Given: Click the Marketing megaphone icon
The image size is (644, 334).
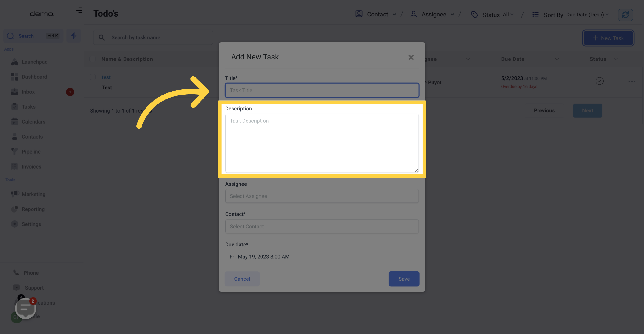Looking at the screenshot, I should coord(15,194).
